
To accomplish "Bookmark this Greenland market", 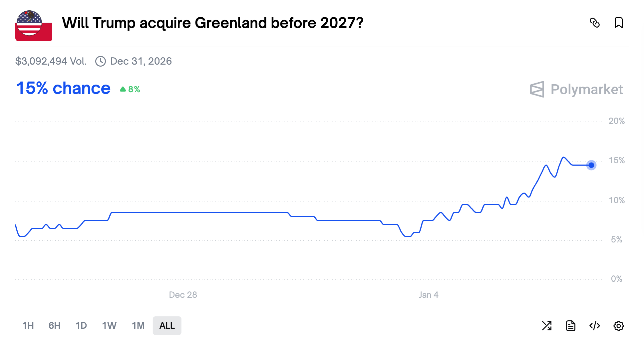I will pos(618,23).
